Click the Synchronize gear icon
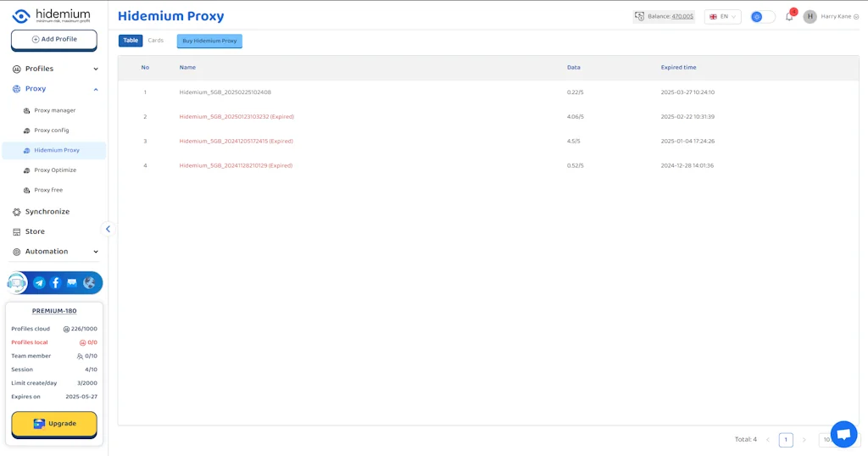 (x=17, y=212)
